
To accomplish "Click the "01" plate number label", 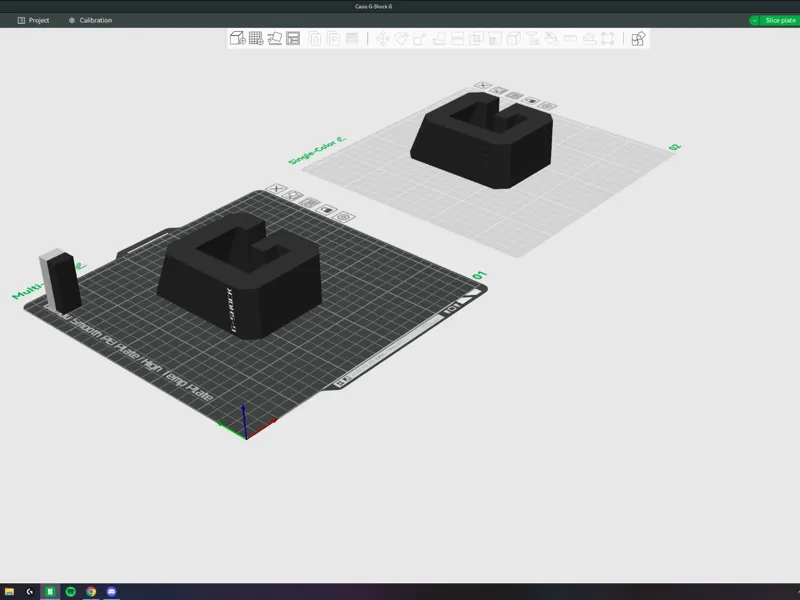I will pyautogui.click(x=479, y=276).
